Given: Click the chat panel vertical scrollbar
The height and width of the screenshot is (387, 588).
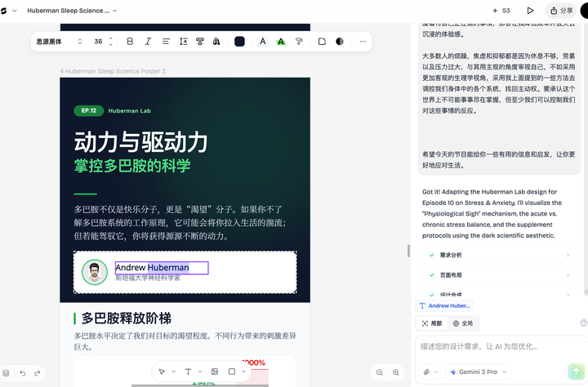Looking at the screenshot, I should coord(586,292).
